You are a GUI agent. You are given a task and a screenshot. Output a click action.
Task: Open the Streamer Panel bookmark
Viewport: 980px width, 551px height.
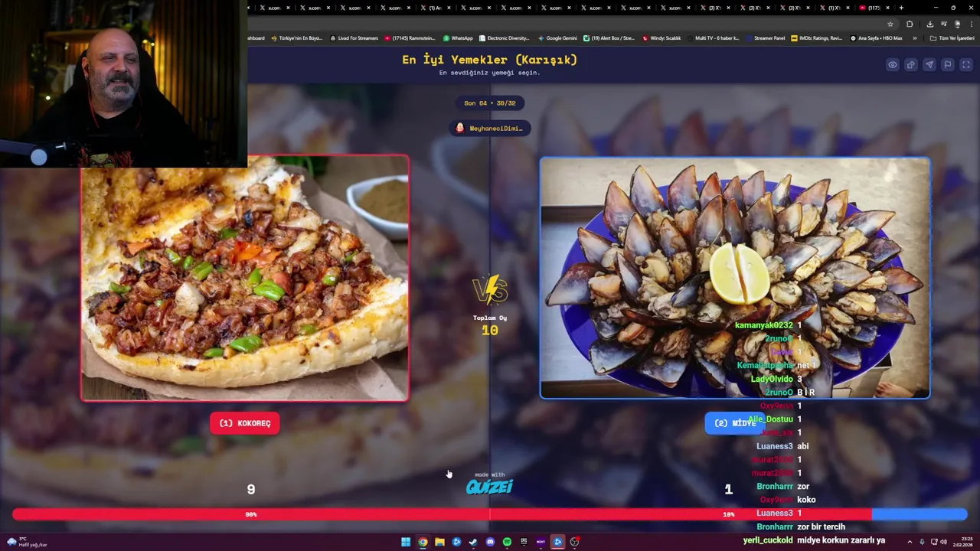pyautogui.click(x=765, y=37)
